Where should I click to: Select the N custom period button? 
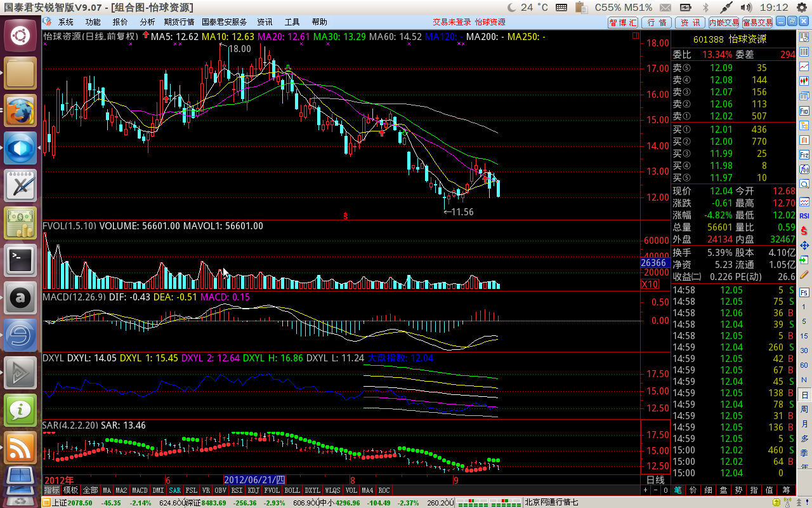point(804,380)
